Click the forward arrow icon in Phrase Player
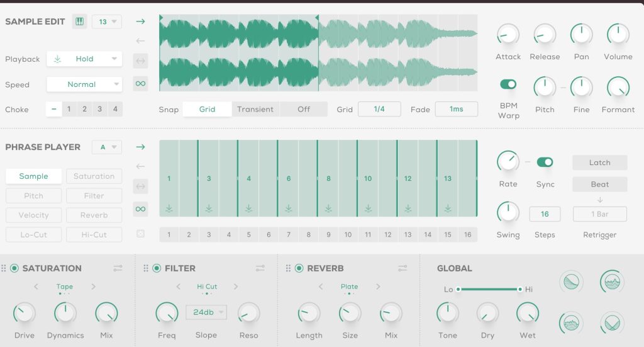The width and height of the screenshot is (644, 347). point(140,147)
